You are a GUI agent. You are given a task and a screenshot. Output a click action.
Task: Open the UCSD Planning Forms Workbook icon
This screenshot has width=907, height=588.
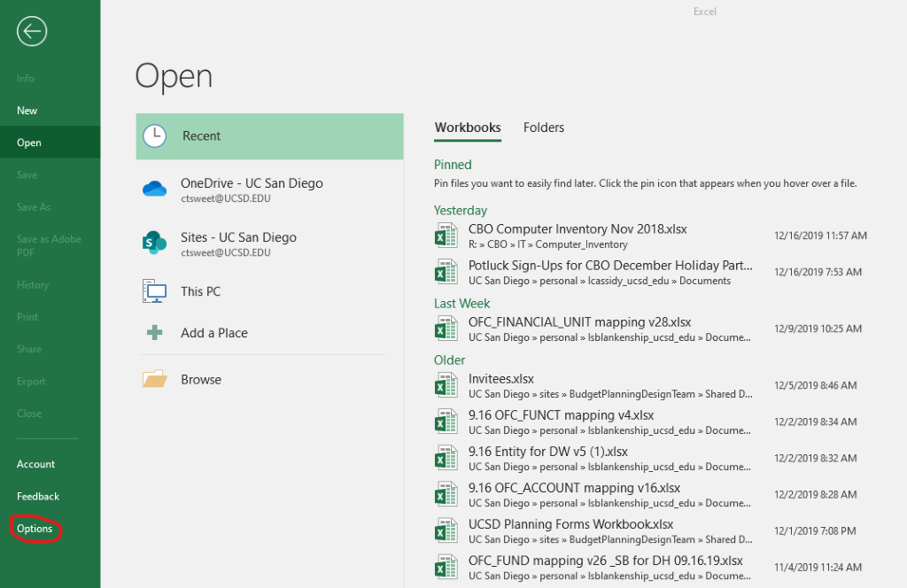click(x=446, y=530)
